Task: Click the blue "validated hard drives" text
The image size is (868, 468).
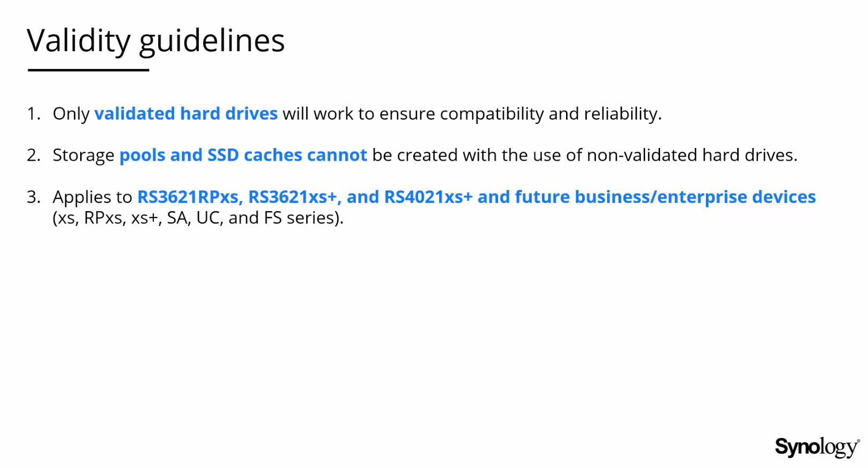Action: click(186, 113)
